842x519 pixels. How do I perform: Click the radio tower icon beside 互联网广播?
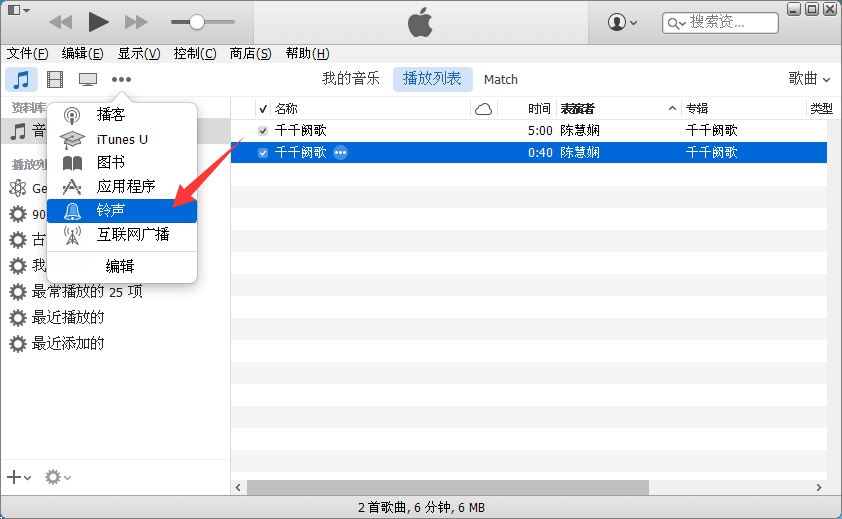(72, 235)
